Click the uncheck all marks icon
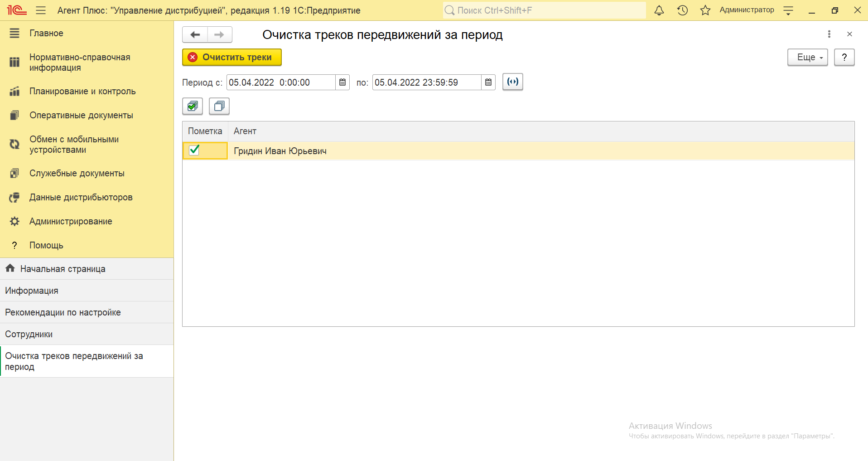Viewport: 868px width, 461px height. point(219,107)
